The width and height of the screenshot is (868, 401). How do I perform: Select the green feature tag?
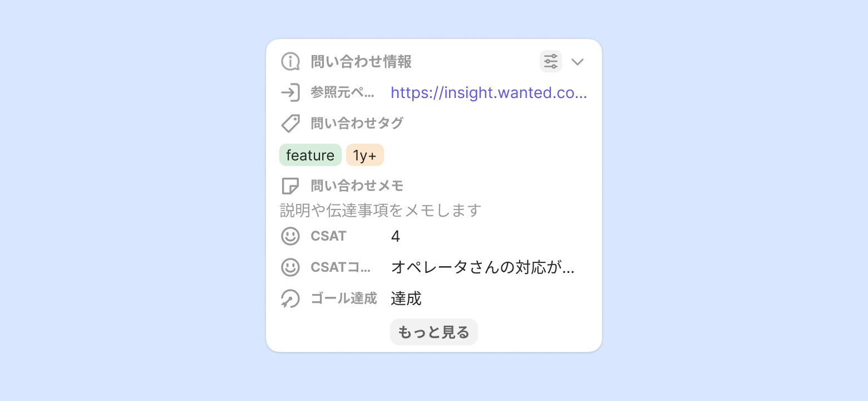click(x=310, y=155)
